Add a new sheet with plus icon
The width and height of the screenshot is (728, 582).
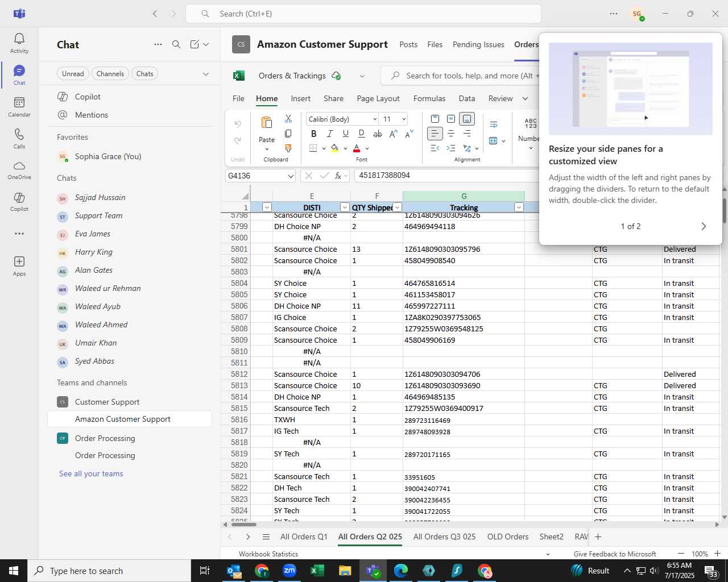click(598, 537)
